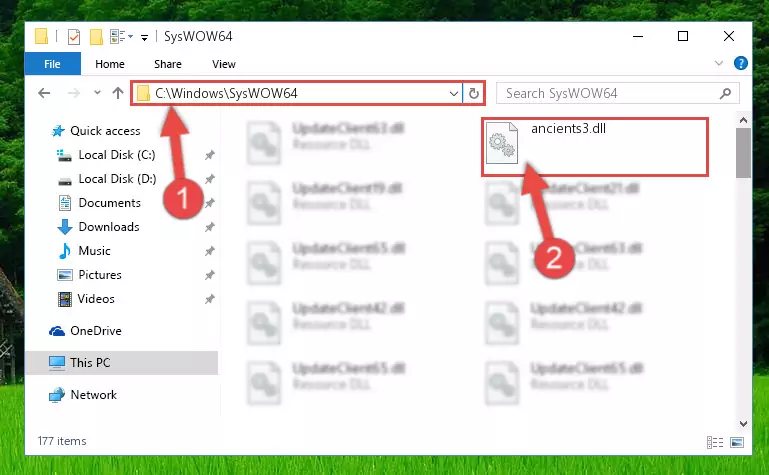
Task: Open the recent locations dropdown arrow
Action: tap(97, 93)
